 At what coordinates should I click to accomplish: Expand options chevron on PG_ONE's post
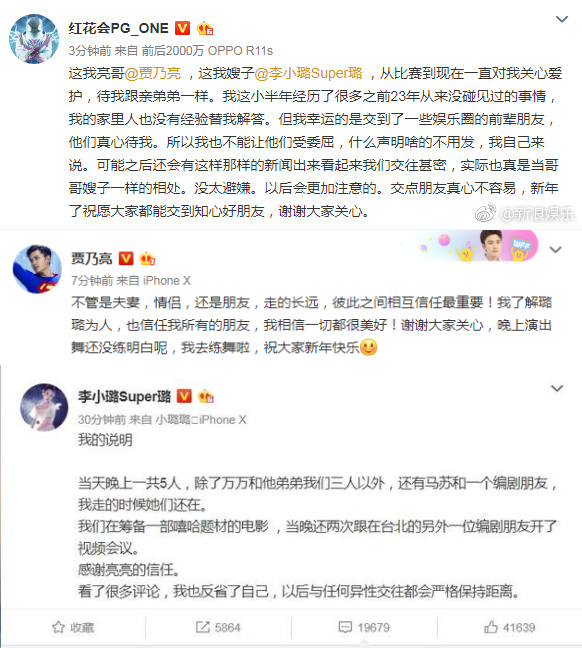562,19
